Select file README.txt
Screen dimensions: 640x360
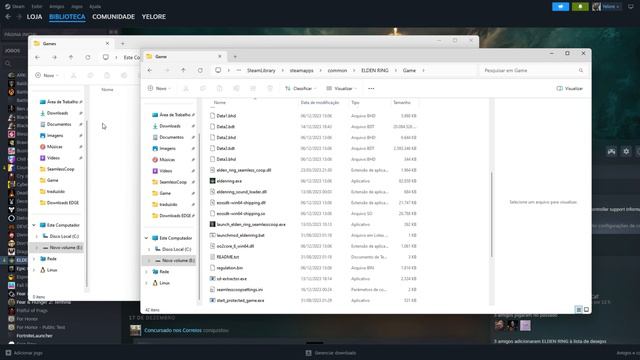pos(228,257)
